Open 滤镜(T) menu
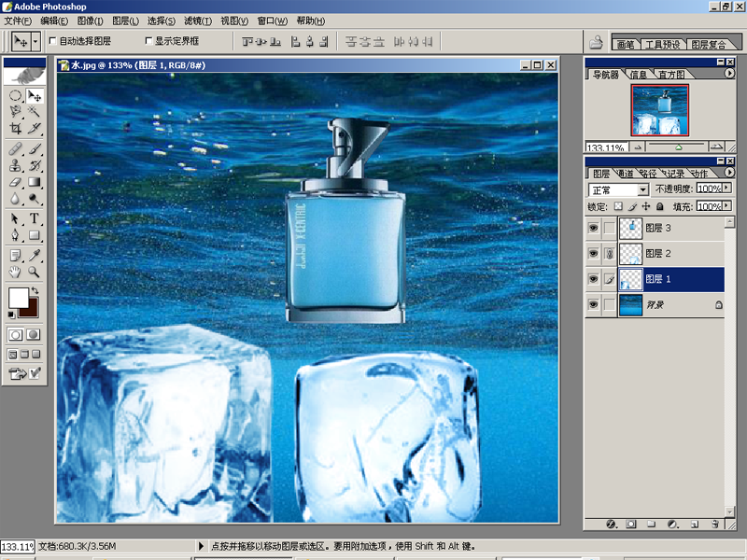The height and width of the screenshot is (560, 747). click(x=198, y=21)
